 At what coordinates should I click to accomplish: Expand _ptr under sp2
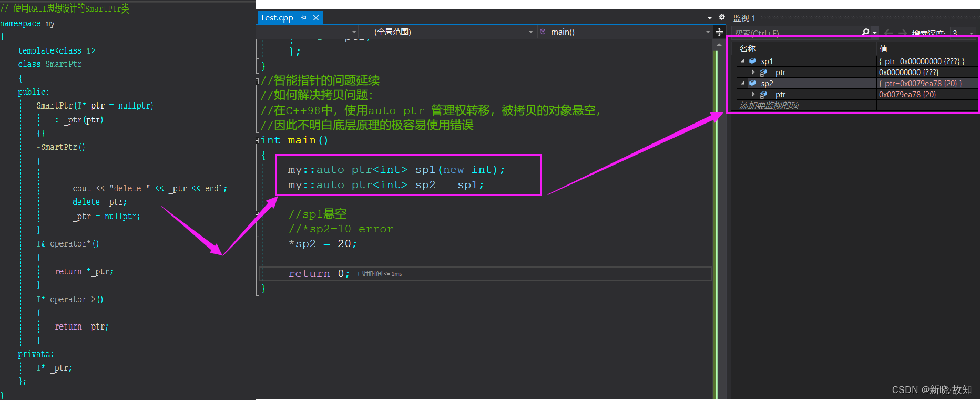click(753, 95)
